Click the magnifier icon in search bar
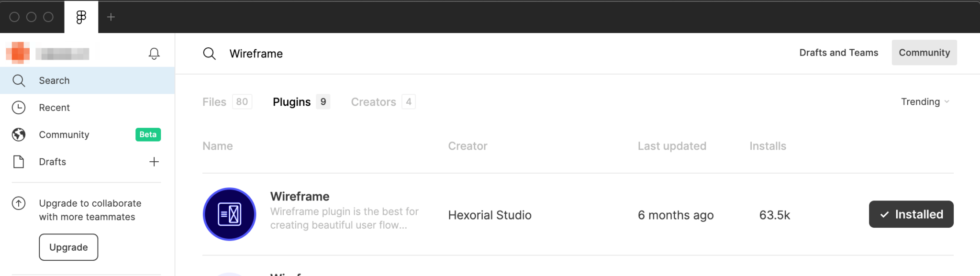Image resolution: width=980 pixels, height=276 pixels. click(210, 54)
